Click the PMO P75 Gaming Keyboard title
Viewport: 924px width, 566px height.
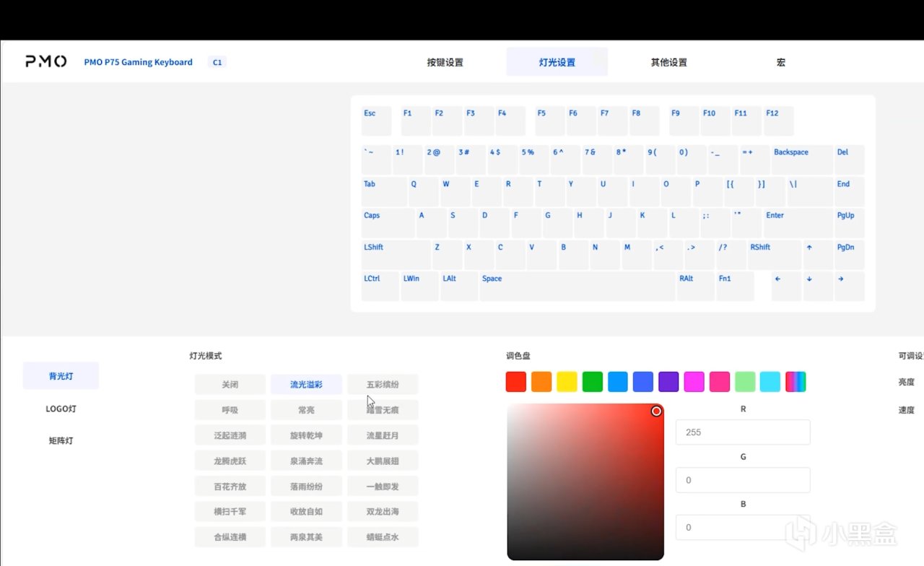pyautogui.click(x=138, y=62)
